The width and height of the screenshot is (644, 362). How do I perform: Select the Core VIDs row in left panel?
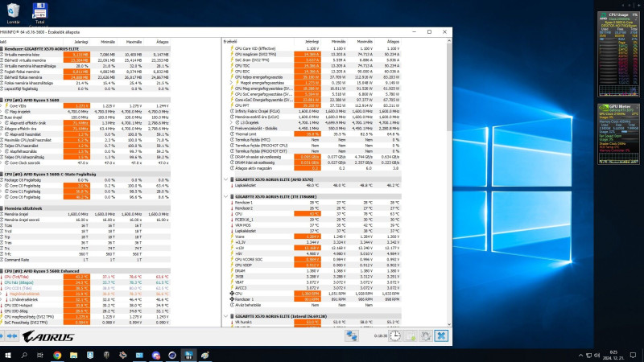tap(85, 106)
